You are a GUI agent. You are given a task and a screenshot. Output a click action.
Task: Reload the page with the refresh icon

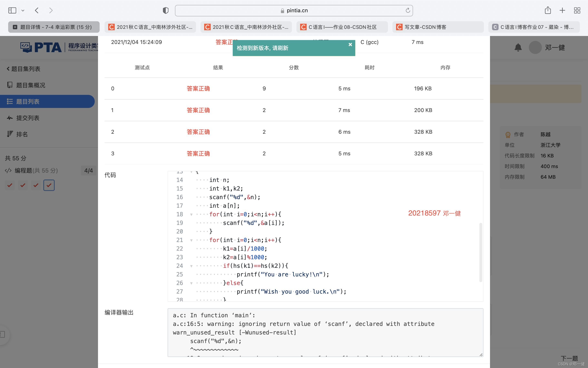pos(408,10)
